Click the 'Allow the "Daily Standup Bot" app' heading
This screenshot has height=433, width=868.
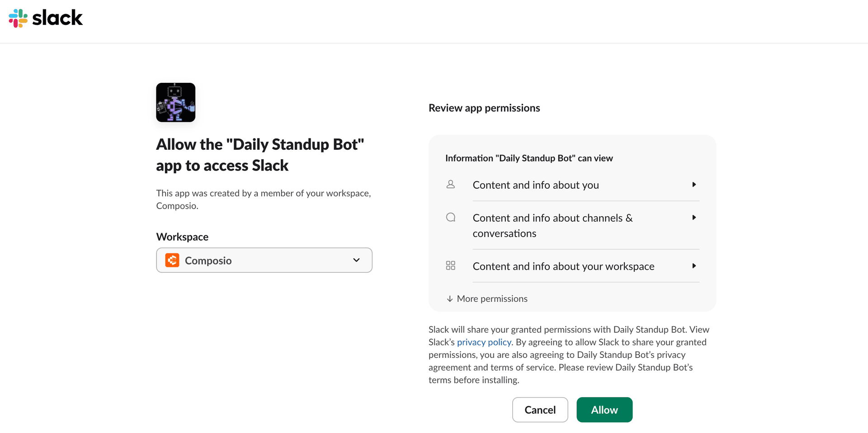[260, 155]
